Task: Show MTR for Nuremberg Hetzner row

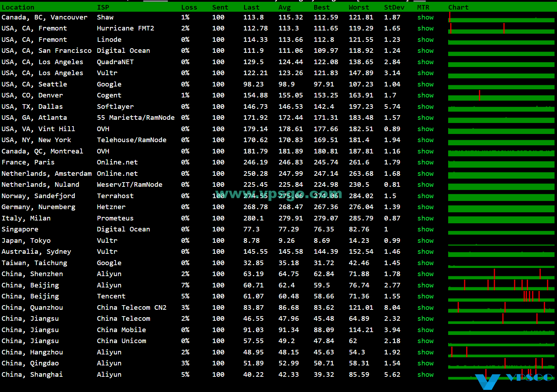Action: pyautogui.click(x=425, y=207)
